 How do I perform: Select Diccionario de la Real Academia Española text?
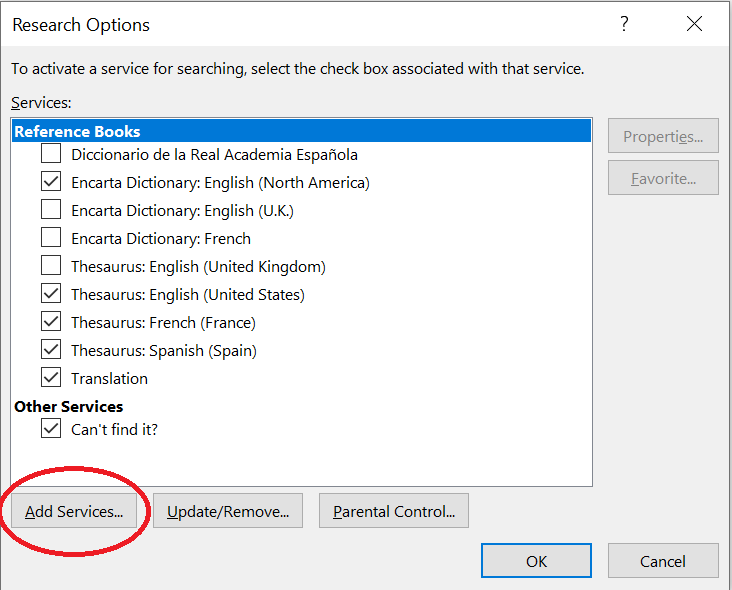click(x=214, y=155)
